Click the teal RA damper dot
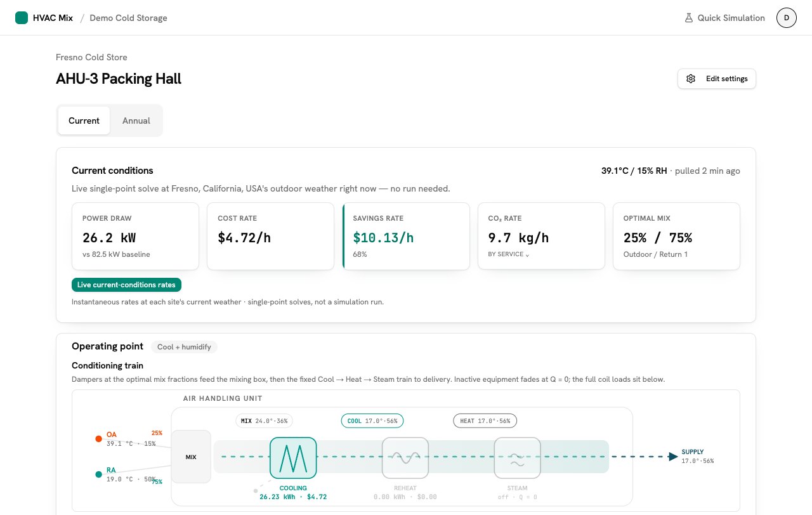Screen dimensions: 812x515 pos(98,474)
